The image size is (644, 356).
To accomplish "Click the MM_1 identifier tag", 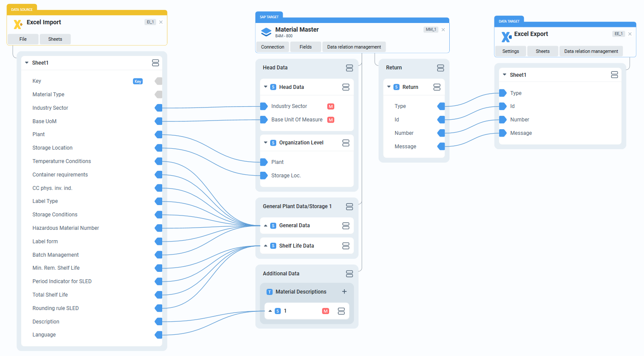I will tap(431, 29).
